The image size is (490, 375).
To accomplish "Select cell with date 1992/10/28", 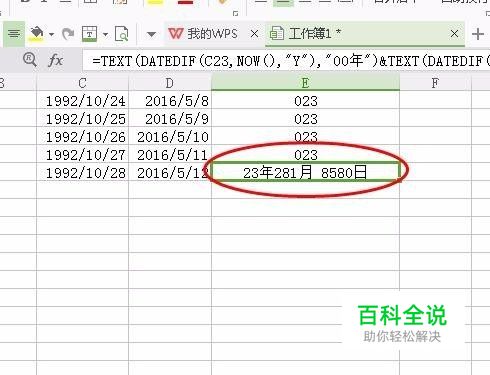I will [82, 173].
